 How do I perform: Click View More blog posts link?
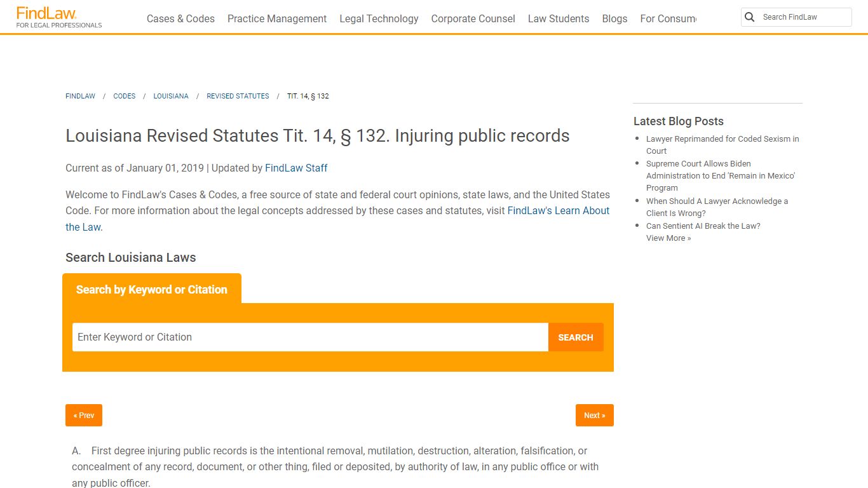point(668,238)
